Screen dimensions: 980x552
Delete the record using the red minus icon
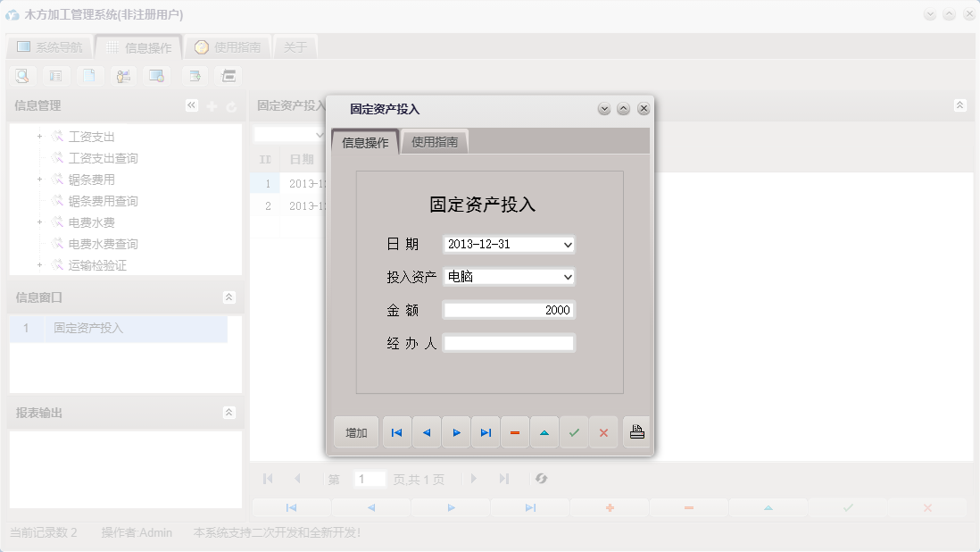515,431
